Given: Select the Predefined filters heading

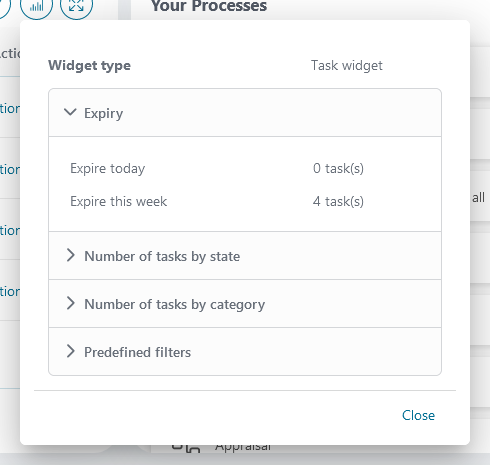Looking at the screenshot, I should (x=137, y=352).
